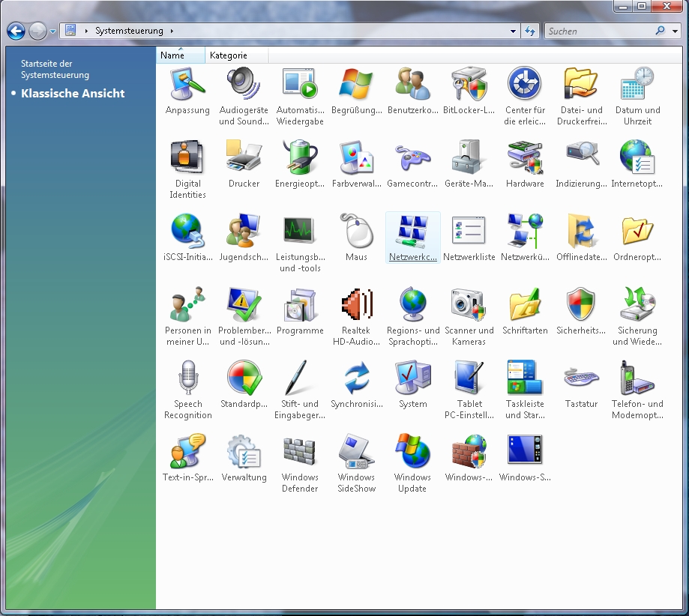
Task: Open Windows-Firewall icon
Action: click(469, 450)
